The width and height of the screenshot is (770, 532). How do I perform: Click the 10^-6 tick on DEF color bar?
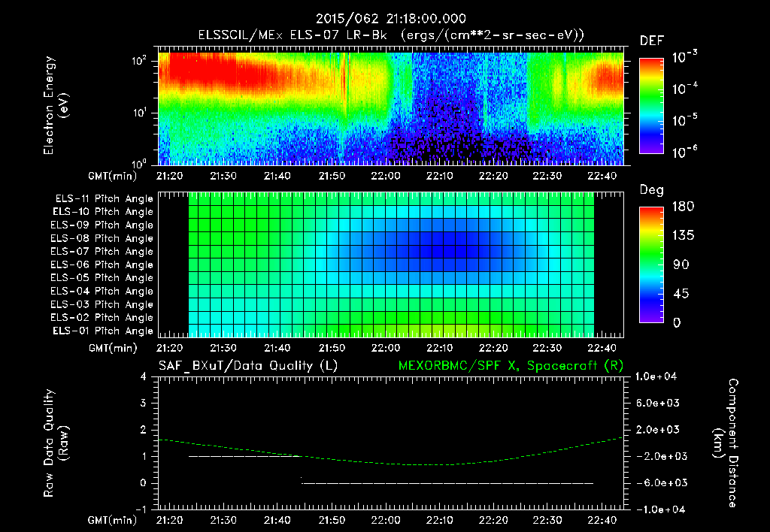coord(684,152)
